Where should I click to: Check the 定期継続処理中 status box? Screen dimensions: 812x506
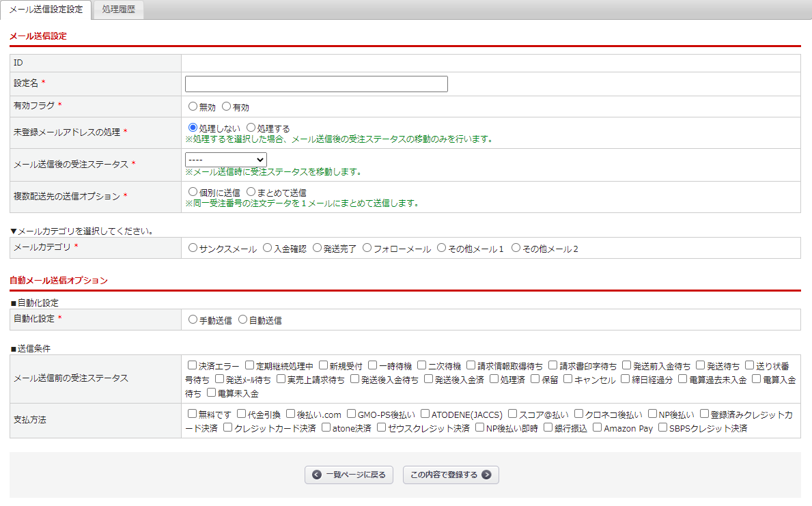(249, 365)
